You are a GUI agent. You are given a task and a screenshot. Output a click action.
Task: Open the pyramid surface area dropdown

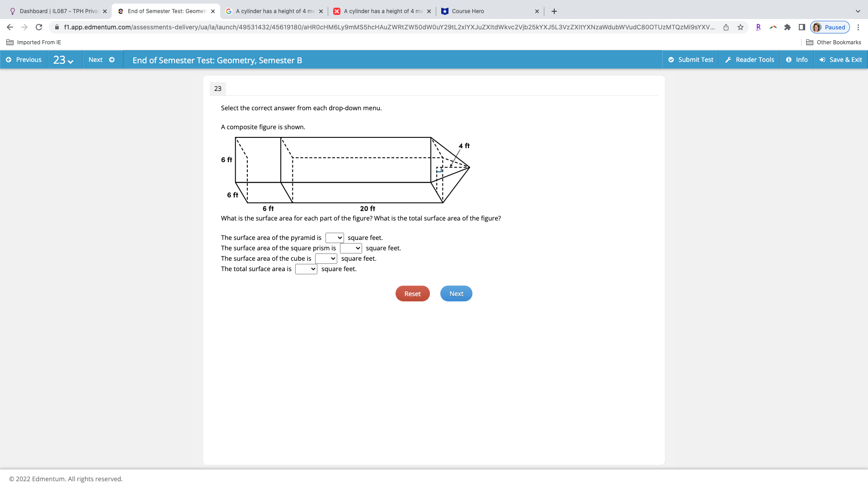point(335,237)
